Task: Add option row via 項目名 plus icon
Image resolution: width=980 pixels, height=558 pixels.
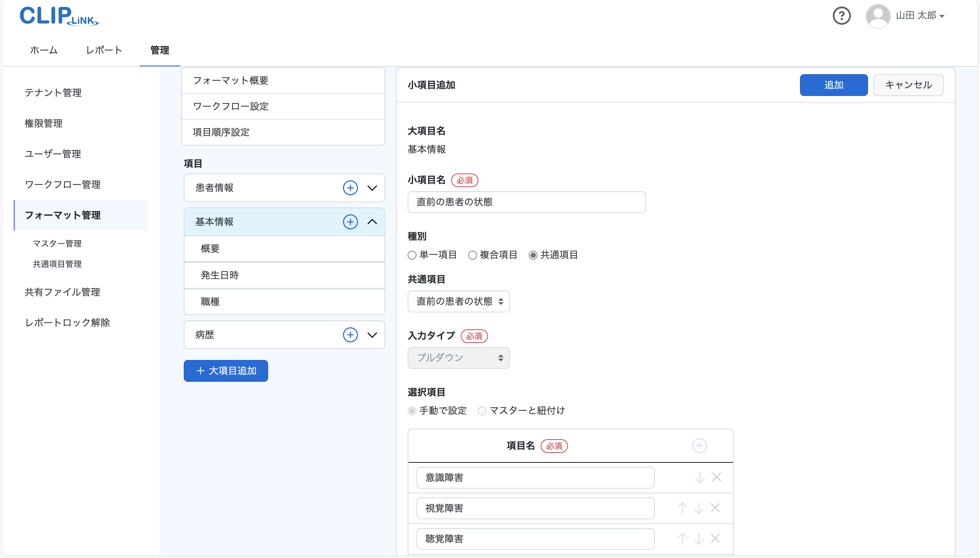Action: tap(699, 446)
